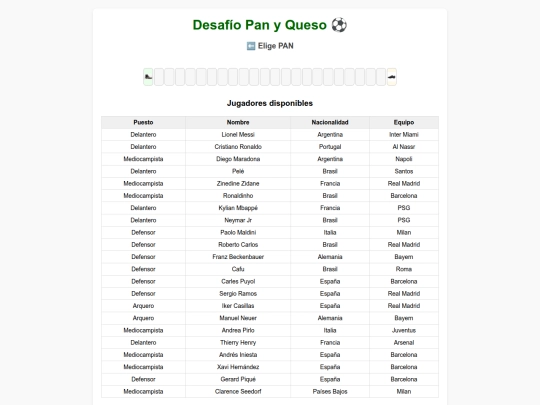540x405 pixels.
Task: Click the soccer ball icon in the title
Action: [x=339, y=25]
